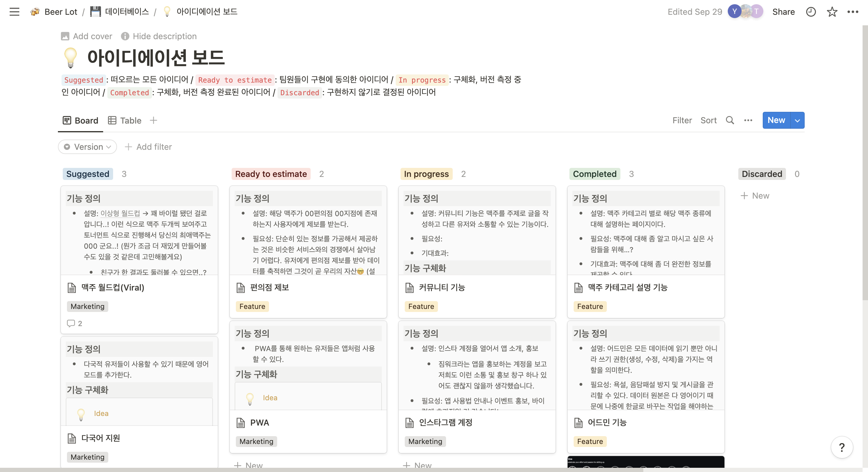868x472 pixels.
Task: Click Add filter
Action: (x=148, y=147)
